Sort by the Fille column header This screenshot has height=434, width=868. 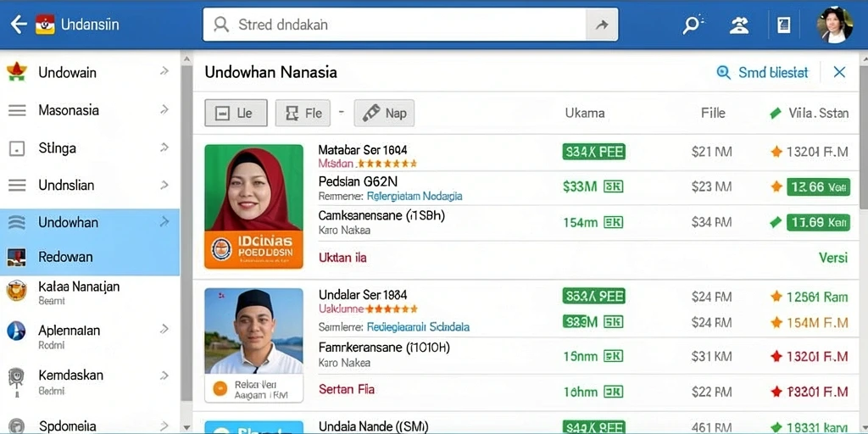point(713,113)
